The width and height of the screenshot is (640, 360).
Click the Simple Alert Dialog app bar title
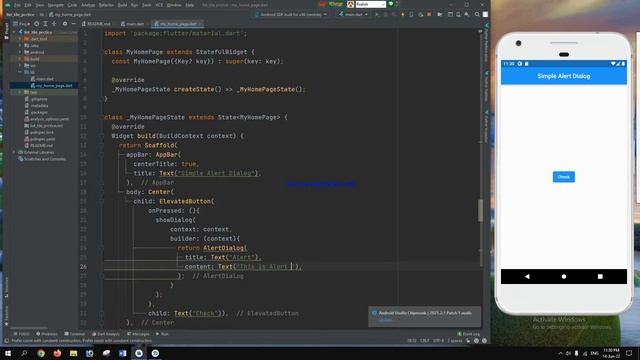point(564,76)
